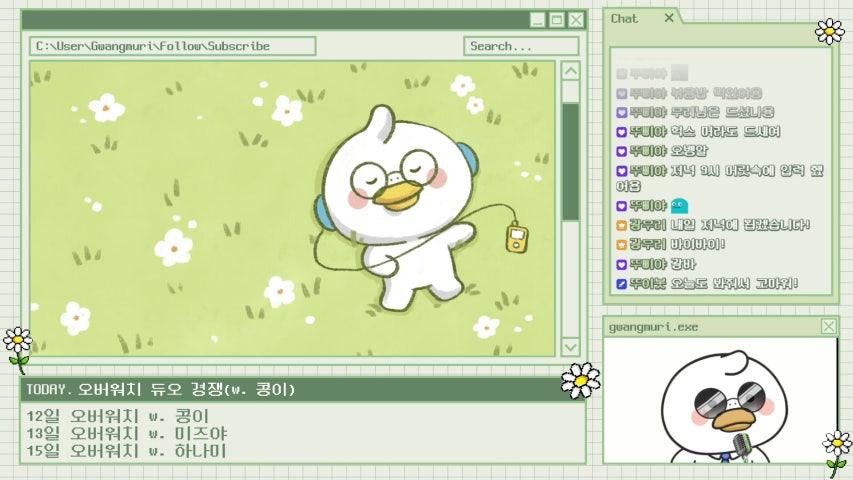Close the gwangmuri.exe window
Viewport: 853px width, 480px height.
[829, 327]
